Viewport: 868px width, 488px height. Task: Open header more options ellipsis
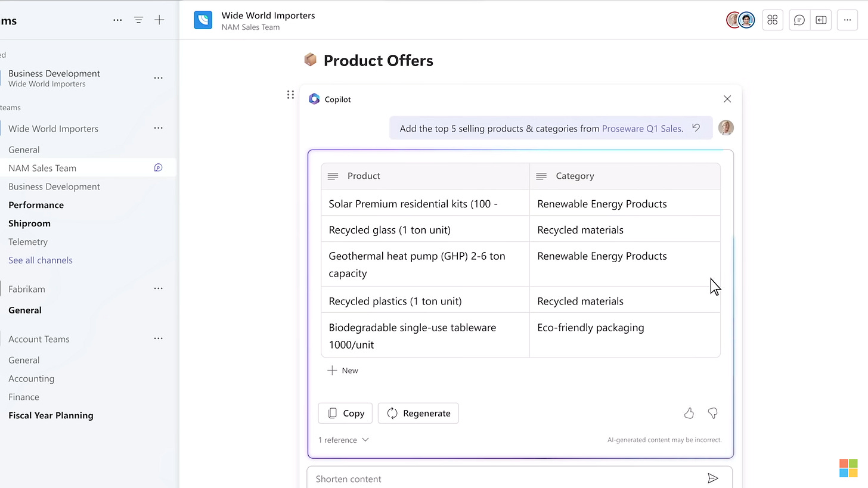tap(847, 20)
